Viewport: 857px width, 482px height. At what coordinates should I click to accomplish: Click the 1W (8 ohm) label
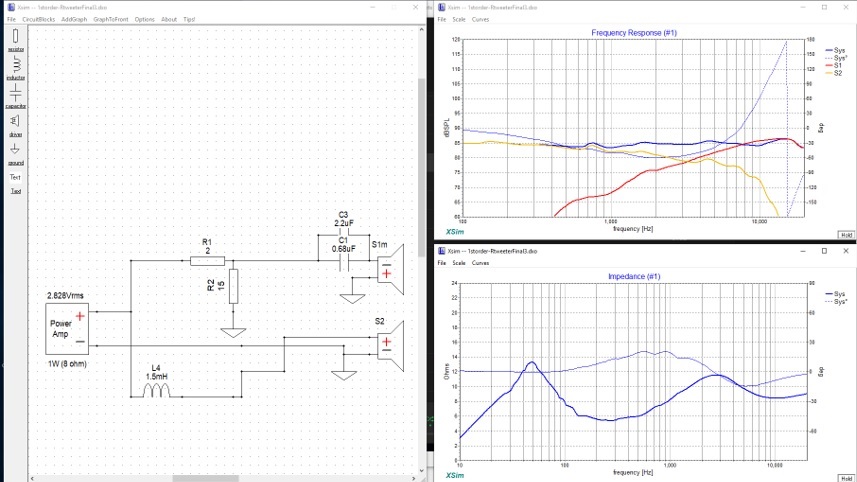tap(67, 364)
